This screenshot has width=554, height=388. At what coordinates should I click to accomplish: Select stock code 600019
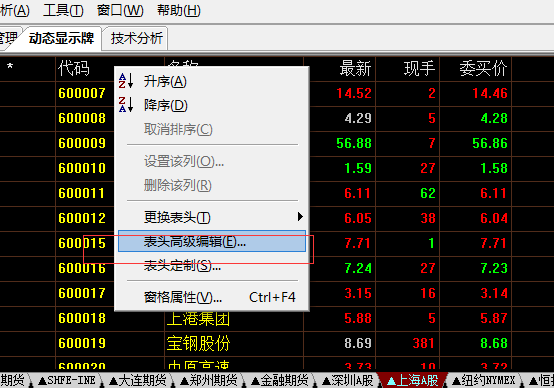(82, 343)
